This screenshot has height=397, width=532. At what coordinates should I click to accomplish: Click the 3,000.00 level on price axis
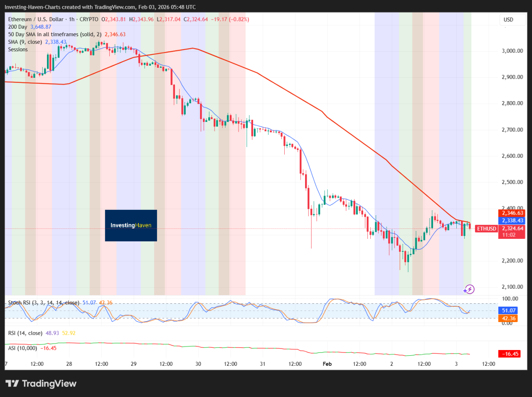(512, 51)
